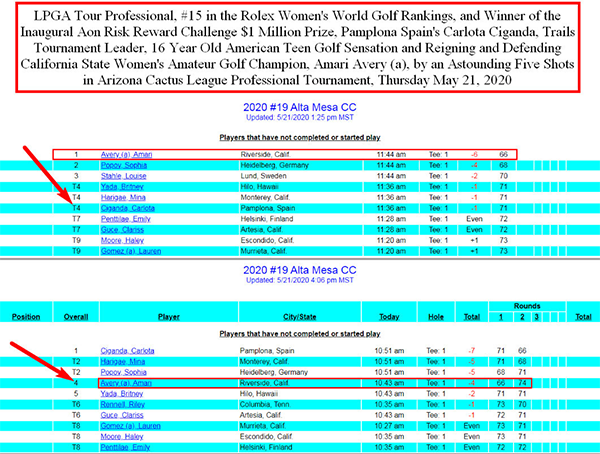Image resolution: width=600 pixels, height=454 pixels.
Task: Open the Rennell, Riley player link
Action: click(x=122, y=404)
